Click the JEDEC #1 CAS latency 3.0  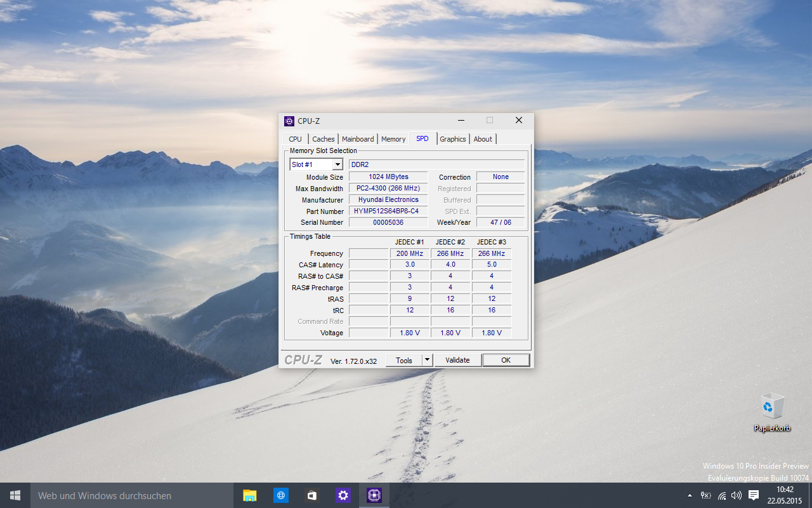pyautogui.click(x=410, y=265)
